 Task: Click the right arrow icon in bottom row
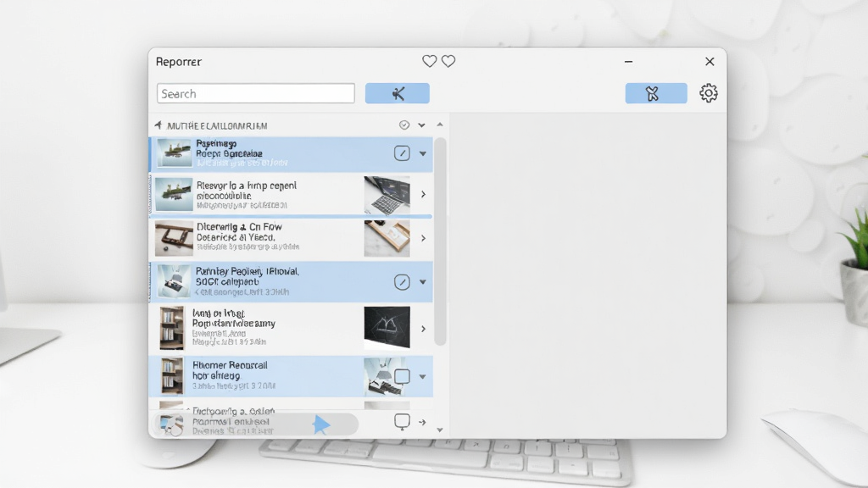tap(422, 422)
